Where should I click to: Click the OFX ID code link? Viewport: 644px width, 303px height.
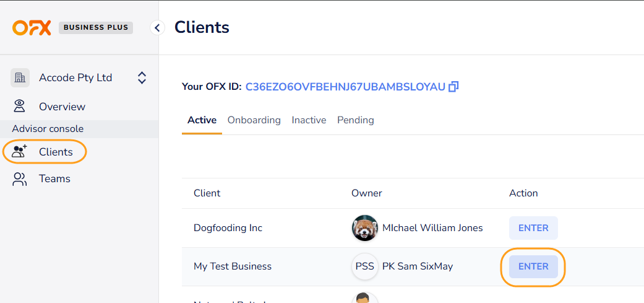[345, 87]
